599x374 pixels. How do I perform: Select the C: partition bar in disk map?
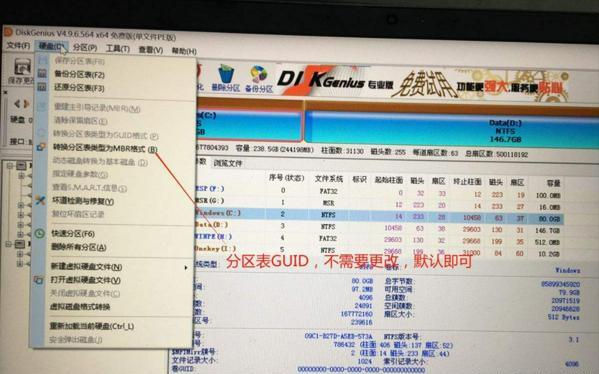(x=249, y=125)
